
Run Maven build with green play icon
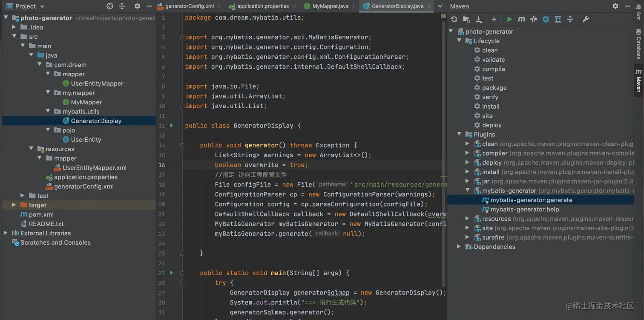pos(509,19)
